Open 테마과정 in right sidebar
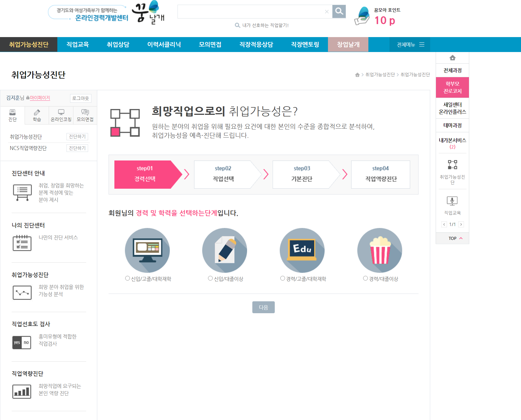 452,126
